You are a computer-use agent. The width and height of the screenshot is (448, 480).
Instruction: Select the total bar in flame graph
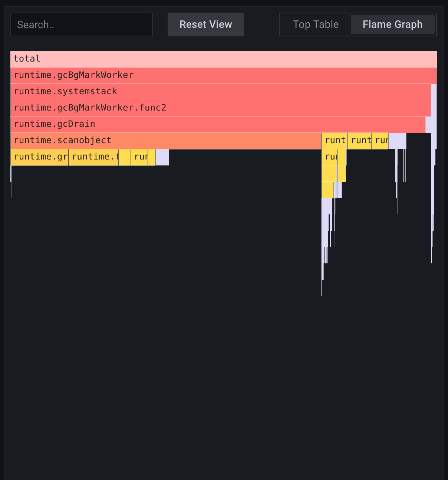pos(224,59)
